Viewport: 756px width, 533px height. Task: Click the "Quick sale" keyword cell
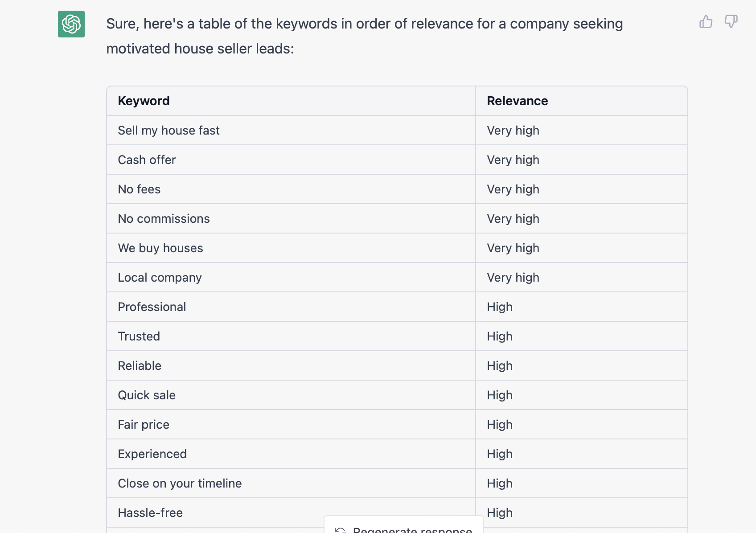[x=147, y=395]
